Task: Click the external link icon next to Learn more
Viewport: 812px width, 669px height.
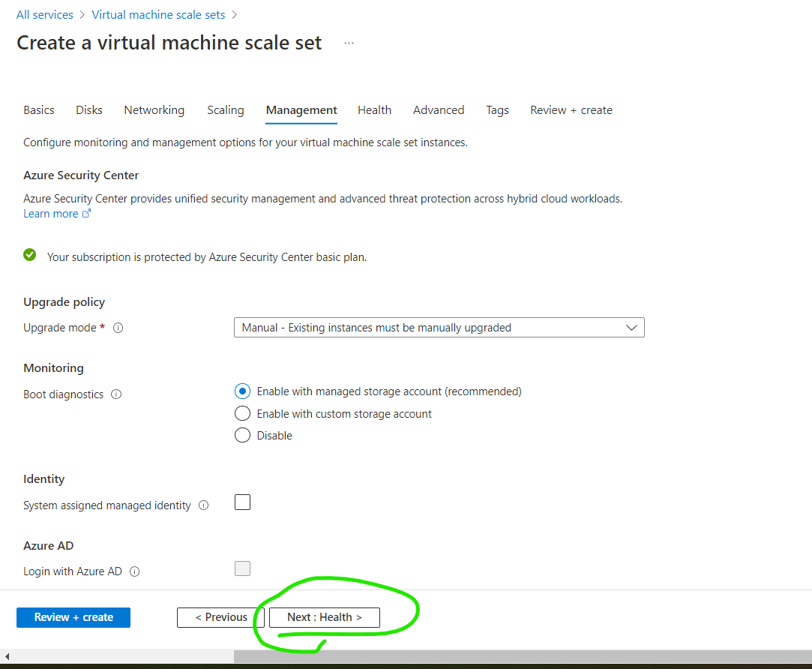Action: (86, 213)
